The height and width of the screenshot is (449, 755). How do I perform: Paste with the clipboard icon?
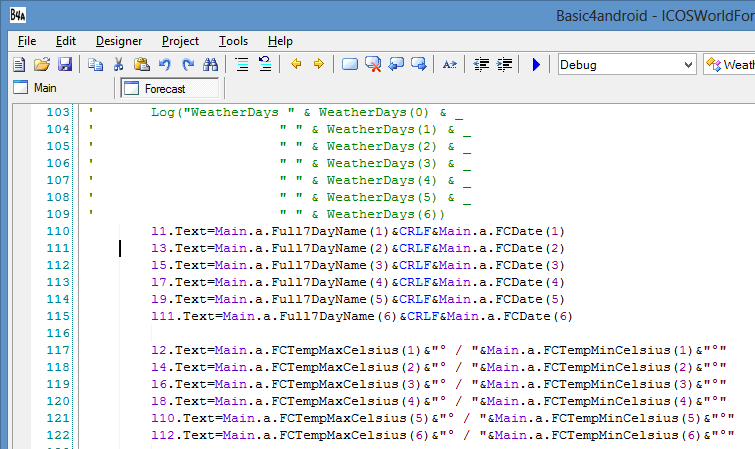(142, 64)
